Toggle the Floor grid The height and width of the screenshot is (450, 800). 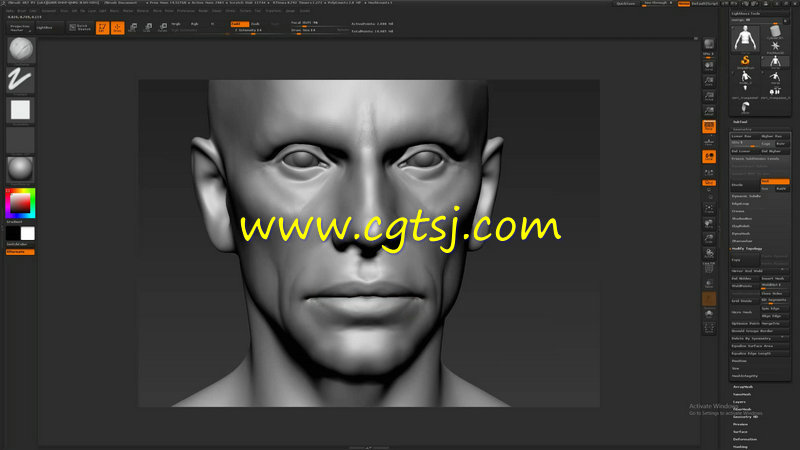709,141
